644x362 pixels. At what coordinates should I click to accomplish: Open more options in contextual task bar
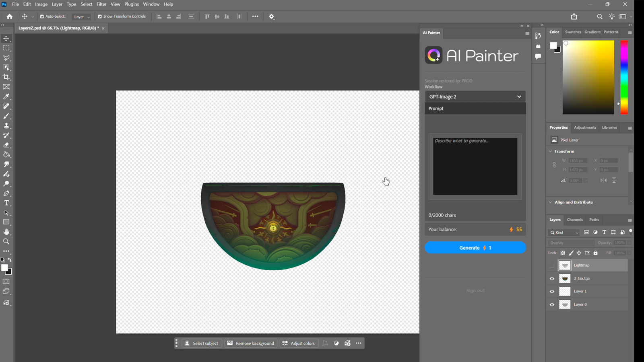359,343
